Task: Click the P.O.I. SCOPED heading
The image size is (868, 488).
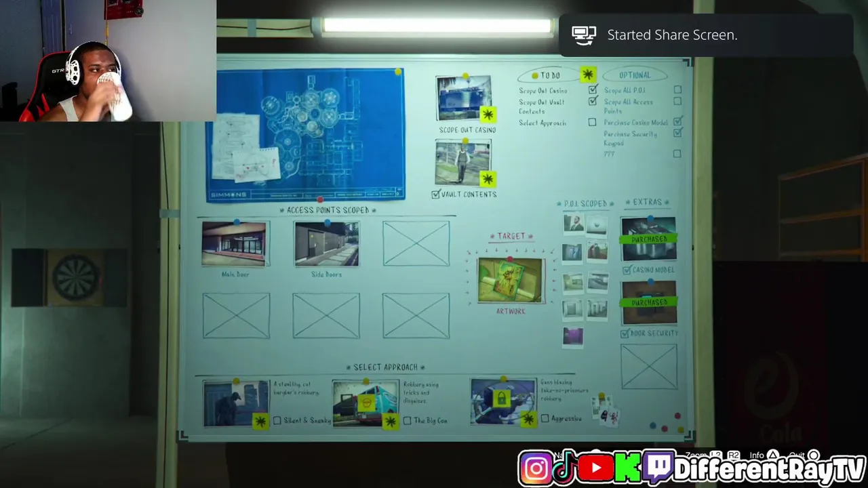Action: (585, 203)
